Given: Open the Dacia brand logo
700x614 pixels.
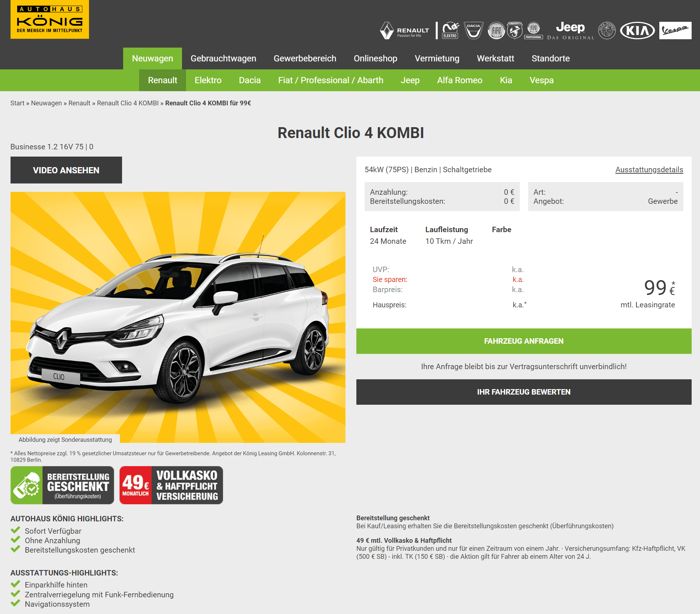Looking at the screenshot, I should click(473, 31).
